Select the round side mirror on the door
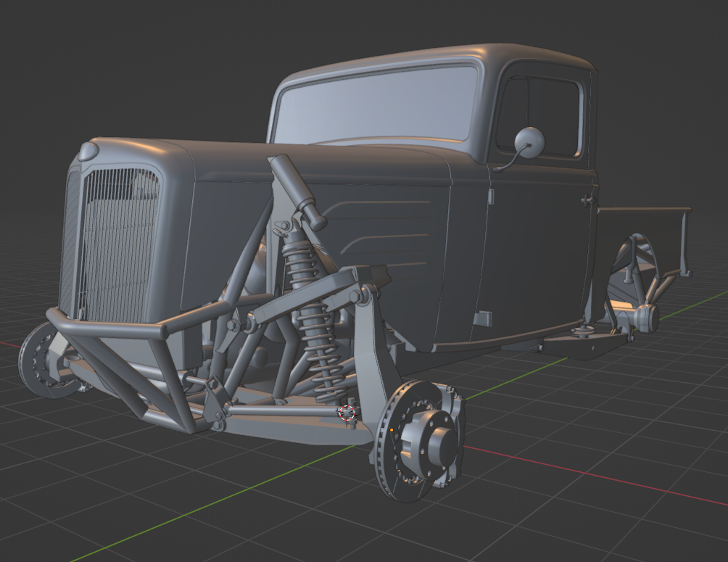Image resolution: width=728 pixels, height=562 pixels. [529, 143]
